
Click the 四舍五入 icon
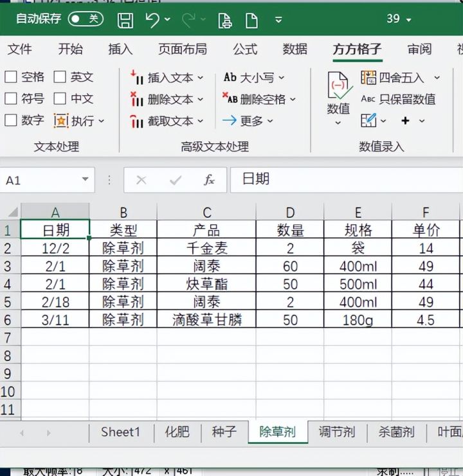(368, 78)
